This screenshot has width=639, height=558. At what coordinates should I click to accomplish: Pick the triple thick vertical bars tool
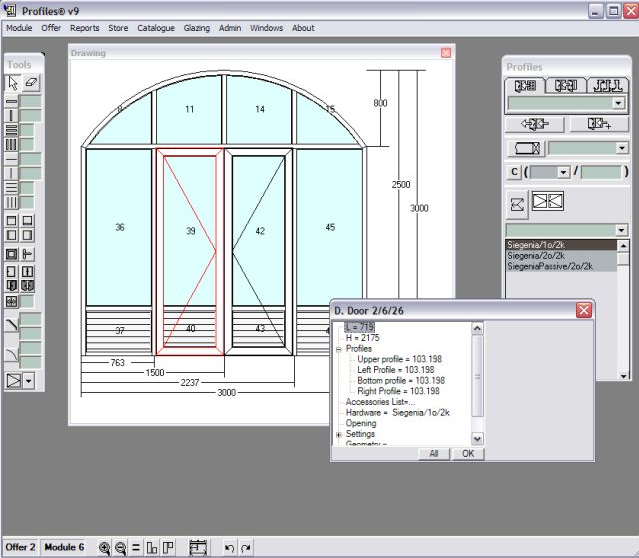point(11,144)
